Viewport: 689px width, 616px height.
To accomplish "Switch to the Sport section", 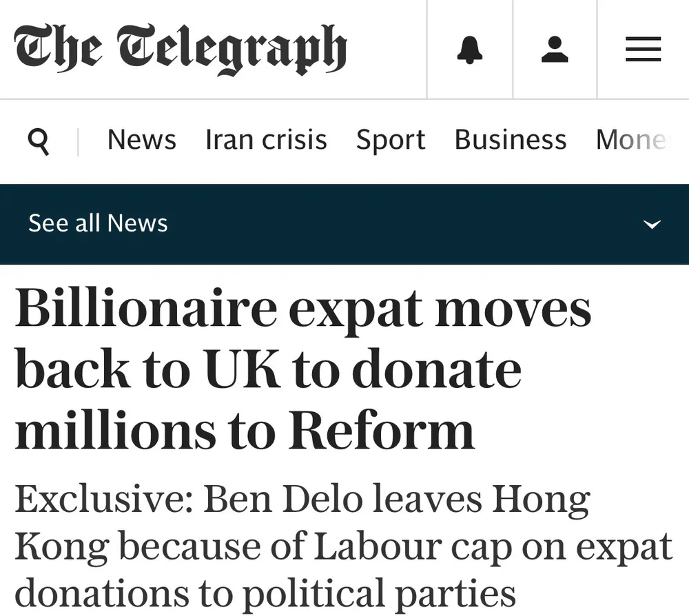I will (x=391, y=140).
